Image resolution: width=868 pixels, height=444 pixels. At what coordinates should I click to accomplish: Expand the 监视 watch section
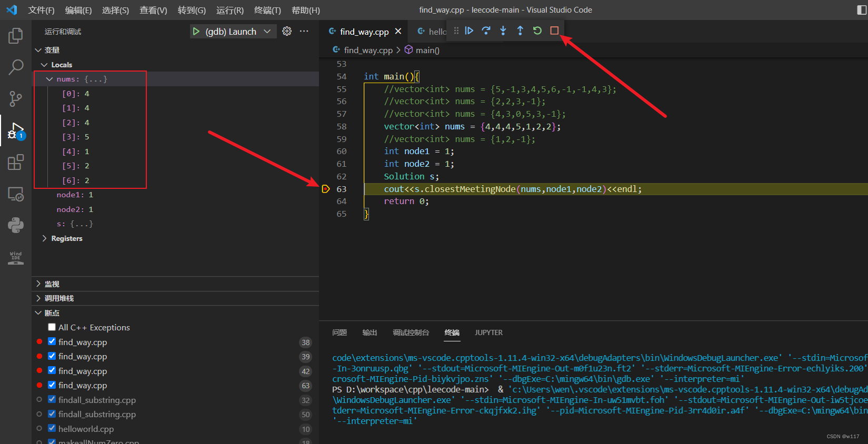pos(38,284)
